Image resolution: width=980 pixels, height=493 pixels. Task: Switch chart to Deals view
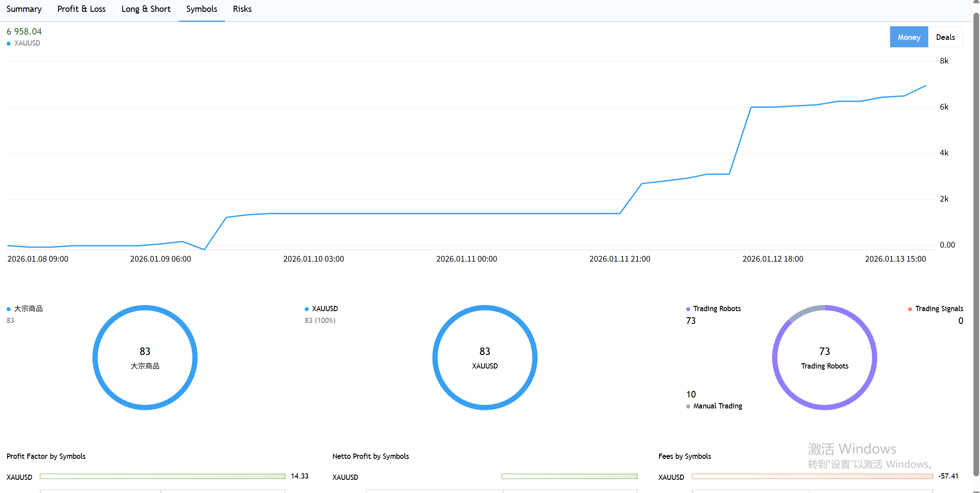(945, 37)
